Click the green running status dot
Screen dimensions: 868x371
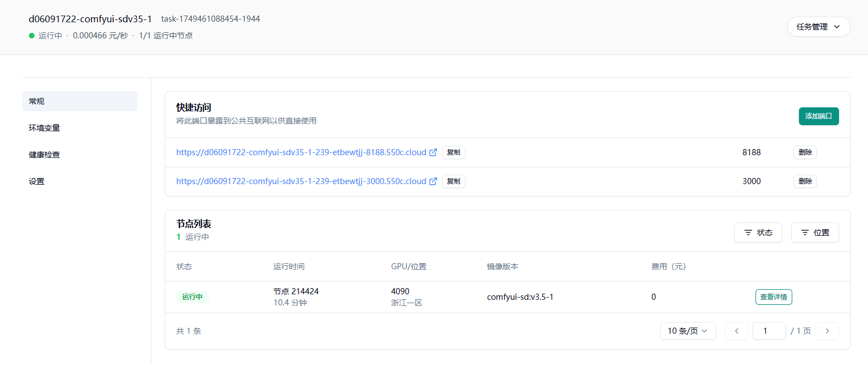32,36
